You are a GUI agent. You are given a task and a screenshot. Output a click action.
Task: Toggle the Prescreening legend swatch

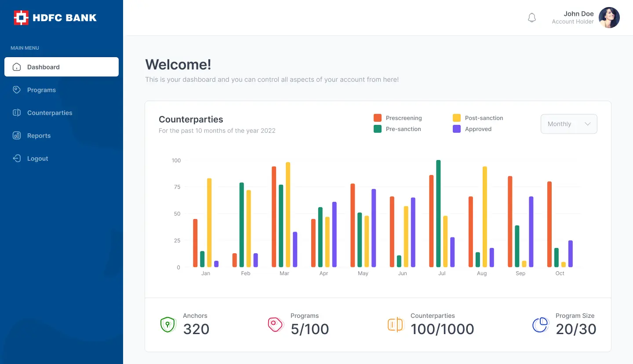click(x=378, y=118)
